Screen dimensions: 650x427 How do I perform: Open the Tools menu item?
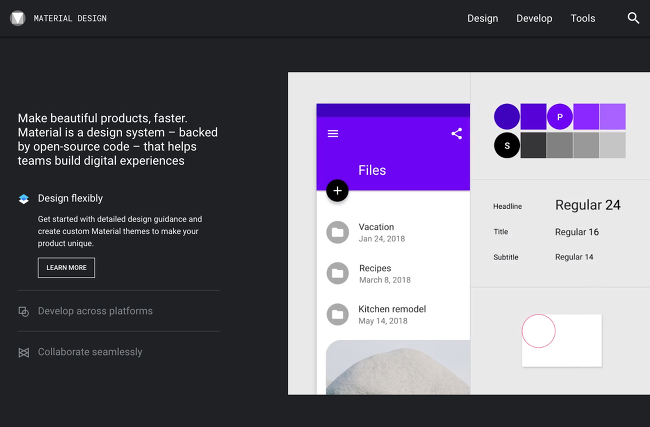pos(583,18)
